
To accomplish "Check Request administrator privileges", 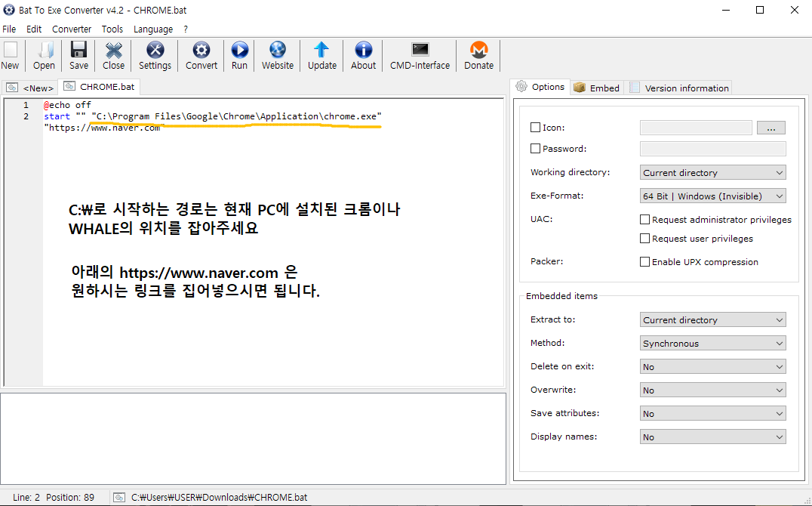I will 644,219.
